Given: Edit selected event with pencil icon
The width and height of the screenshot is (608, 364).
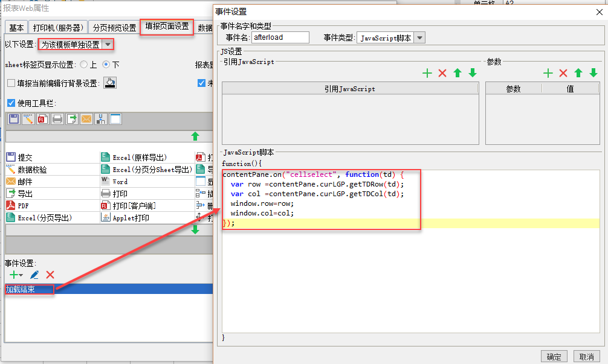Looking at the screenshot, I should point(34,275).
